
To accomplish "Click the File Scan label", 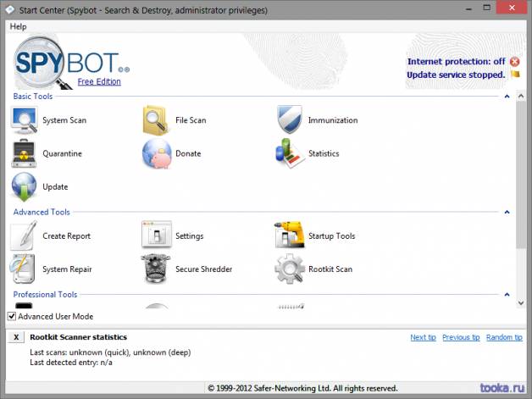I will tap(191, 120).
